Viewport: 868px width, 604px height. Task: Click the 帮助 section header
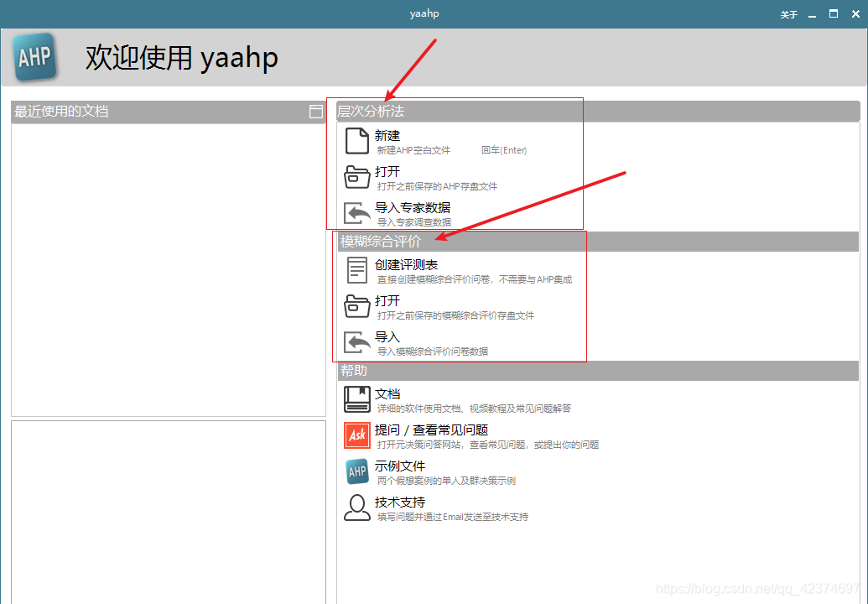[598, 371]
